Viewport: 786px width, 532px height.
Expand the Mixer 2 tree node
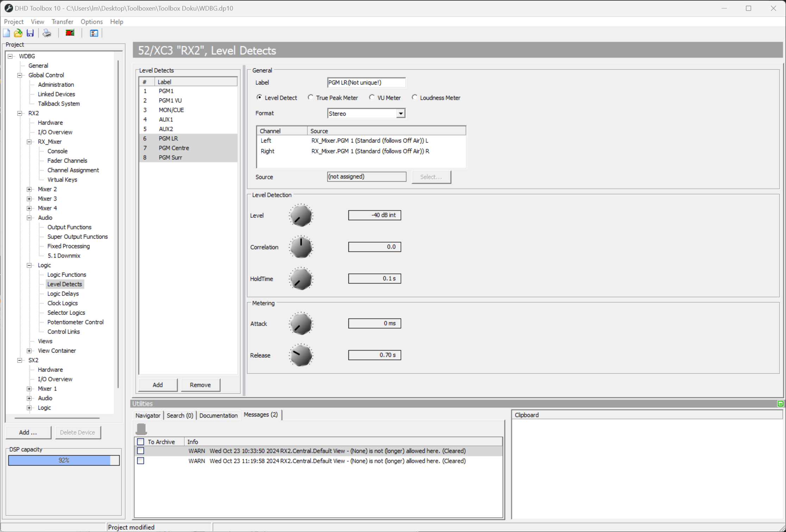click(x=29, y=189)
